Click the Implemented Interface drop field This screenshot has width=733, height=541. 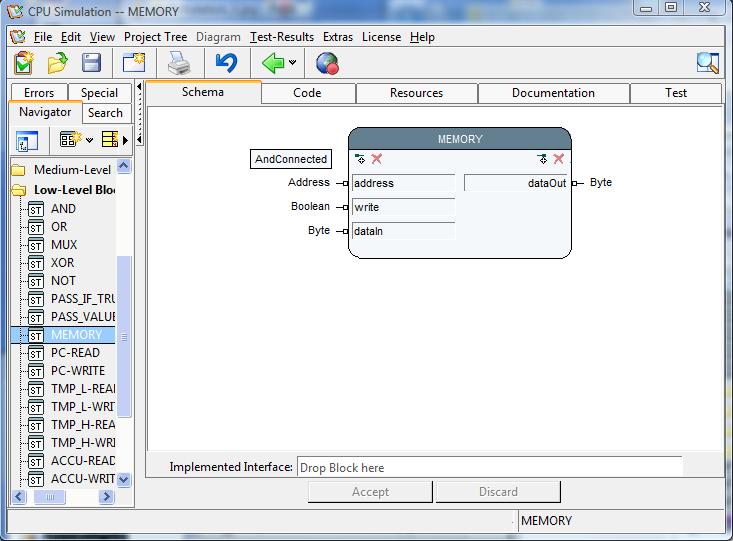[x=489, y=467]
